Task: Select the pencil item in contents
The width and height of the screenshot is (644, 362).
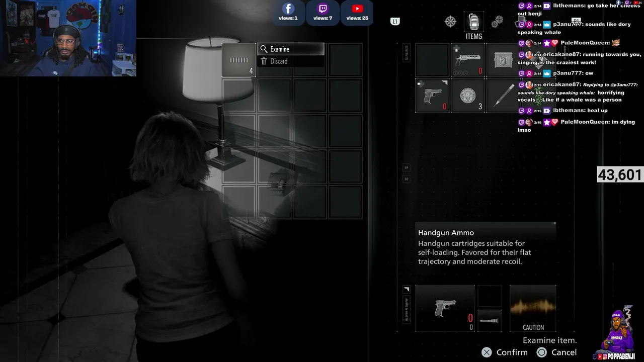Action: click(503, 96)
